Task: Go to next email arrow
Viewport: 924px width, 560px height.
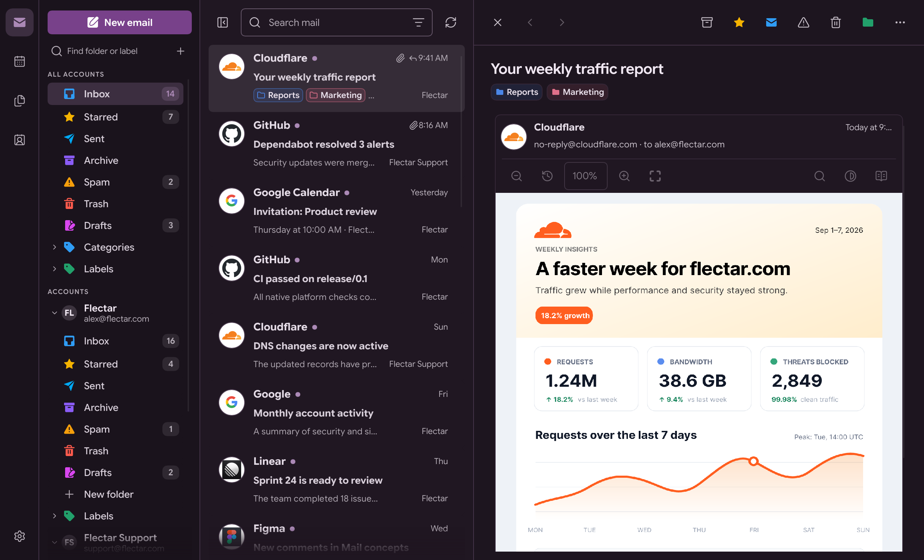Action: 562,22
